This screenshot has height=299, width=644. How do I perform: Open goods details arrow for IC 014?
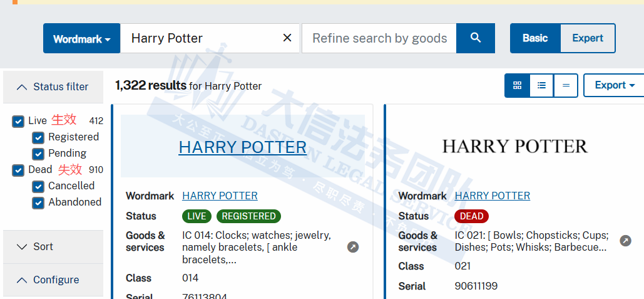(353, 247)
